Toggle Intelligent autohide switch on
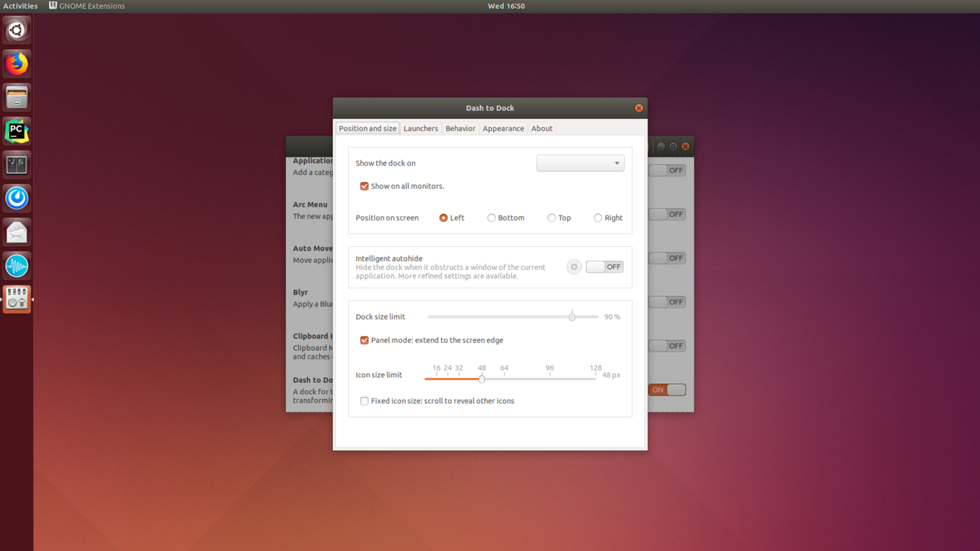This screenshot has height=551, width=980. (605, 267)
